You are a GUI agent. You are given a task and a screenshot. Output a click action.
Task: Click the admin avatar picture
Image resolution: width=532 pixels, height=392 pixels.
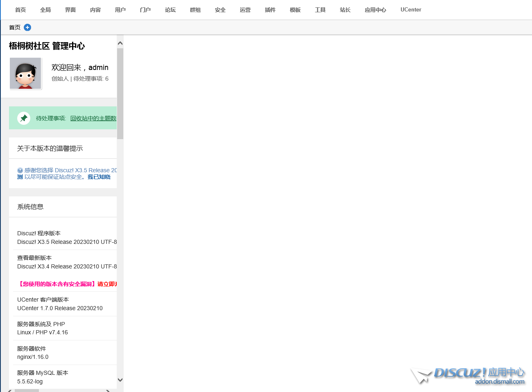[25, 73]
